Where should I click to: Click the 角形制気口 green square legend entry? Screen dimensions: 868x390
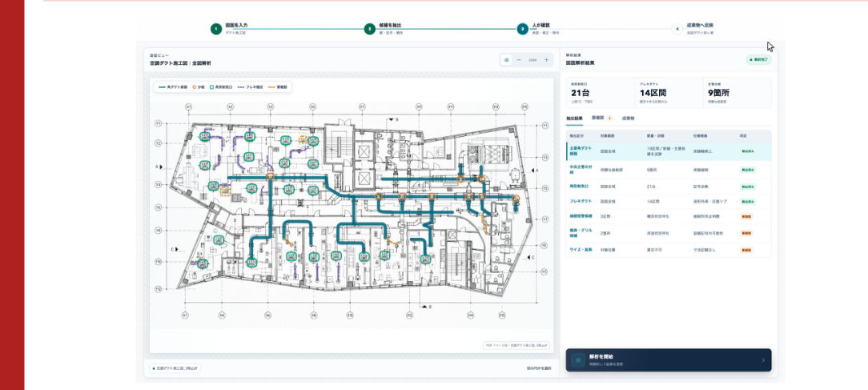point(221,87)
